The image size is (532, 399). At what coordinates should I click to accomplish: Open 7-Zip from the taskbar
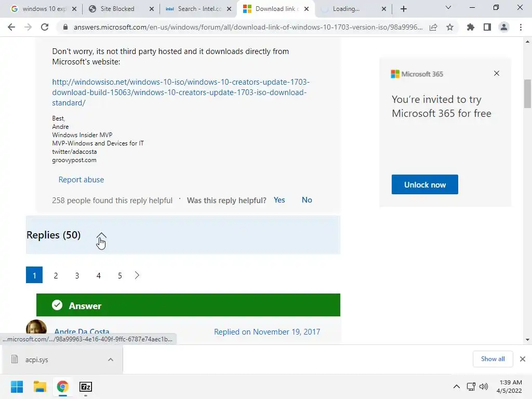pos(86,387)
